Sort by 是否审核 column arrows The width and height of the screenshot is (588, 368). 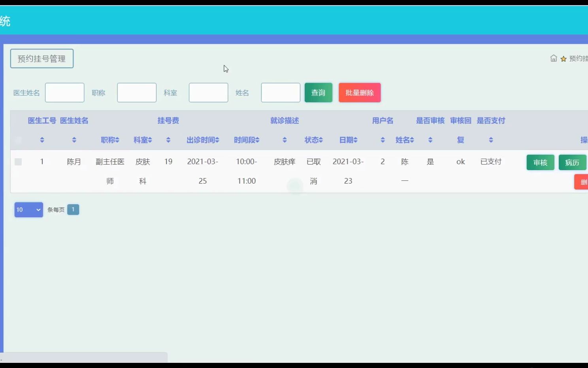click(x=430, y=140)
